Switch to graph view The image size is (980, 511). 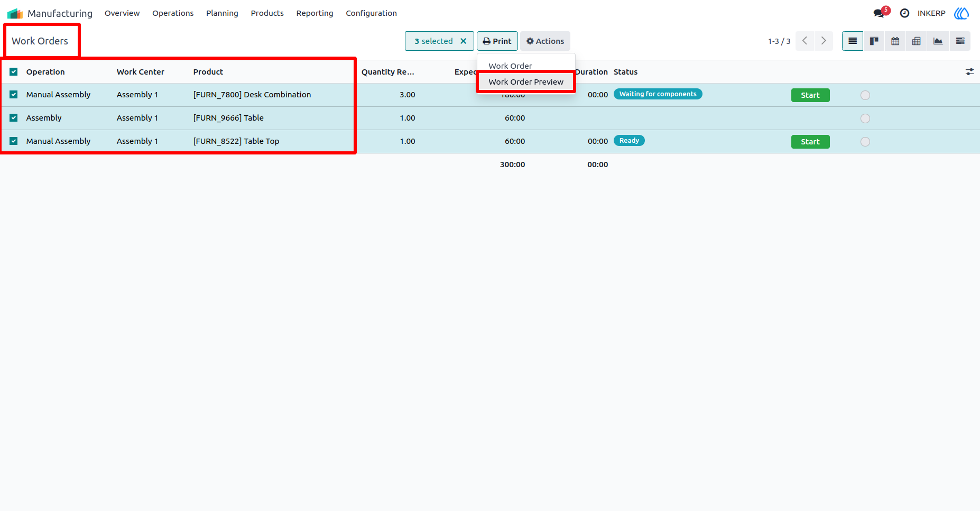[938, 41]
